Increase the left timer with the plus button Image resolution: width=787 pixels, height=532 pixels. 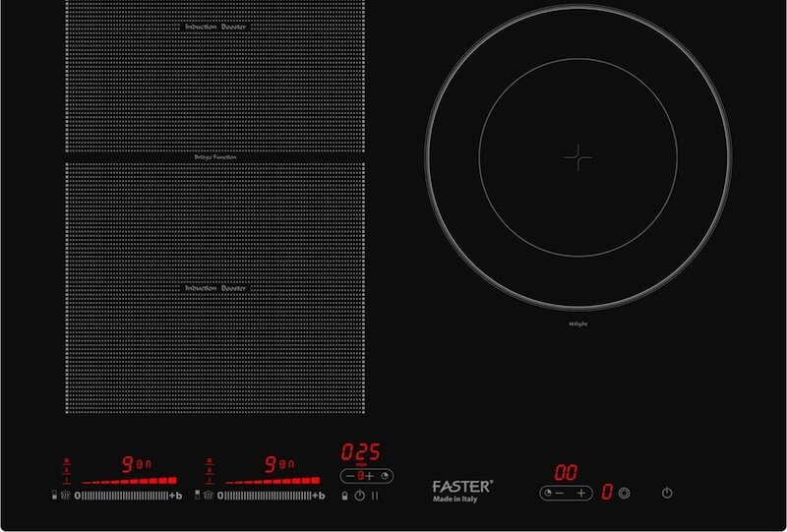(x=370, y=476)
